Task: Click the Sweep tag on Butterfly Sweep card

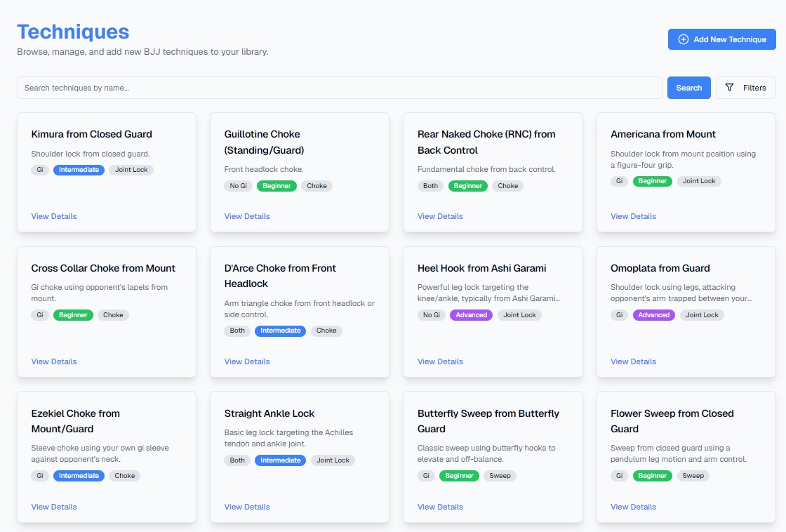Action: click(x=500, y=476)
